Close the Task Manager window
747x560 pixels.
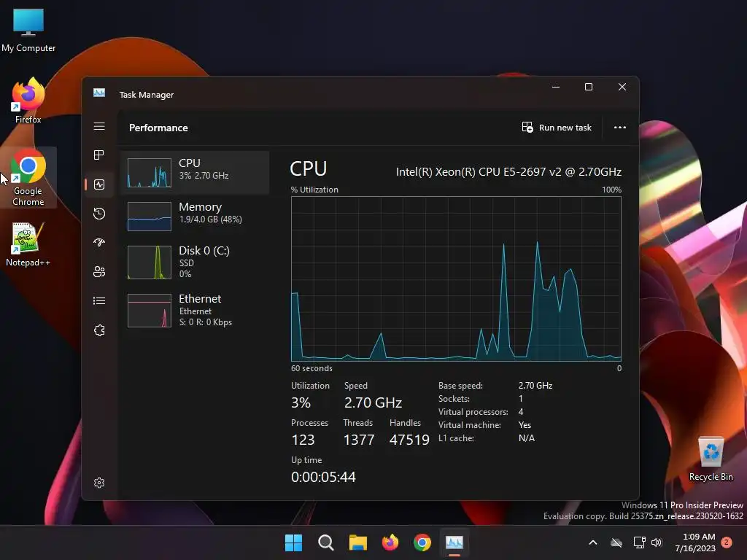(622, 87)
